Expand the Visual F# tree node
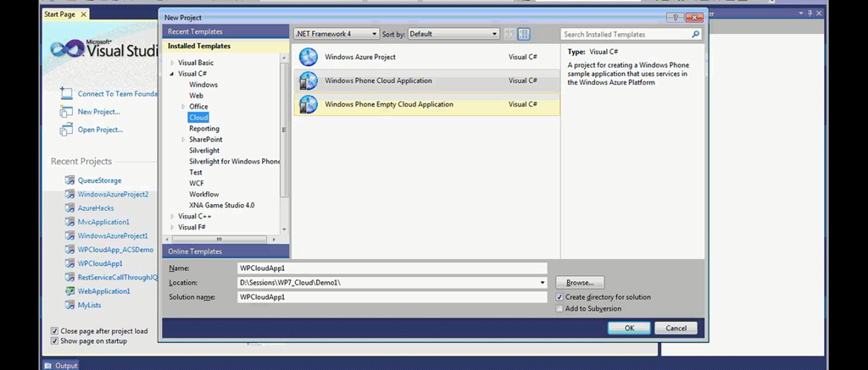868x370 pixels. pyautogui.click(x=172, y=227)
